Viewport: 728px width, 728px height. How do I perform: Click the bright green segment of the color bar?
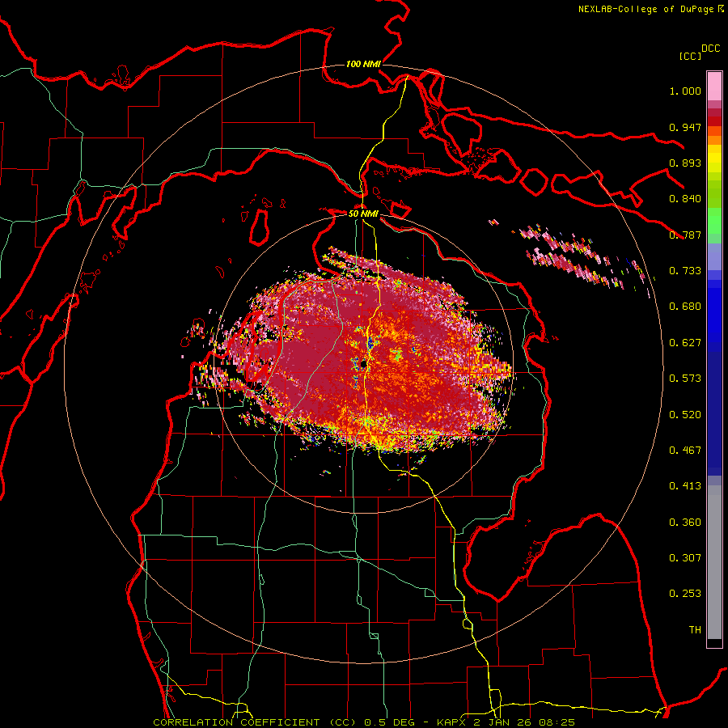tap(714, 221)
